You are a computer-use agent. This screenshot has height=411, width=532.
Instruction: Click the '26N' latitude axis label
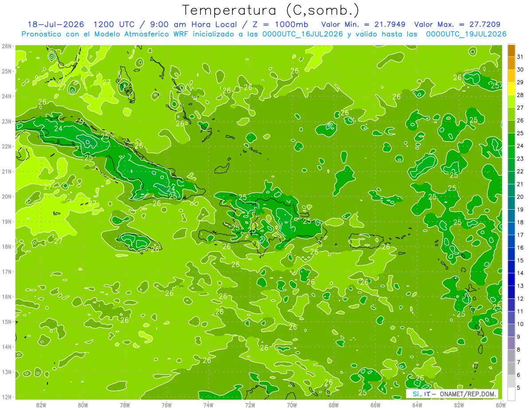pyautogui.click(x=7, y=46)
